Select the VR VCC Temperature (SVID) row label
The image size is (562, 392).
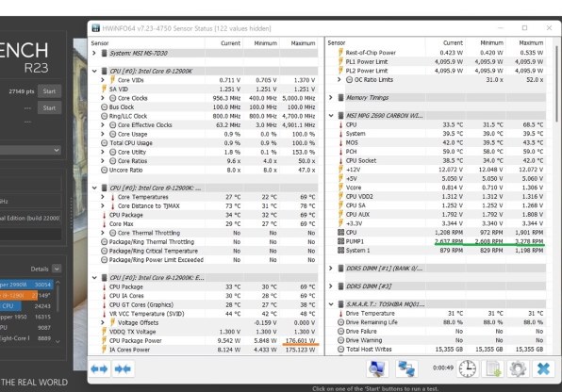point(146,314)
